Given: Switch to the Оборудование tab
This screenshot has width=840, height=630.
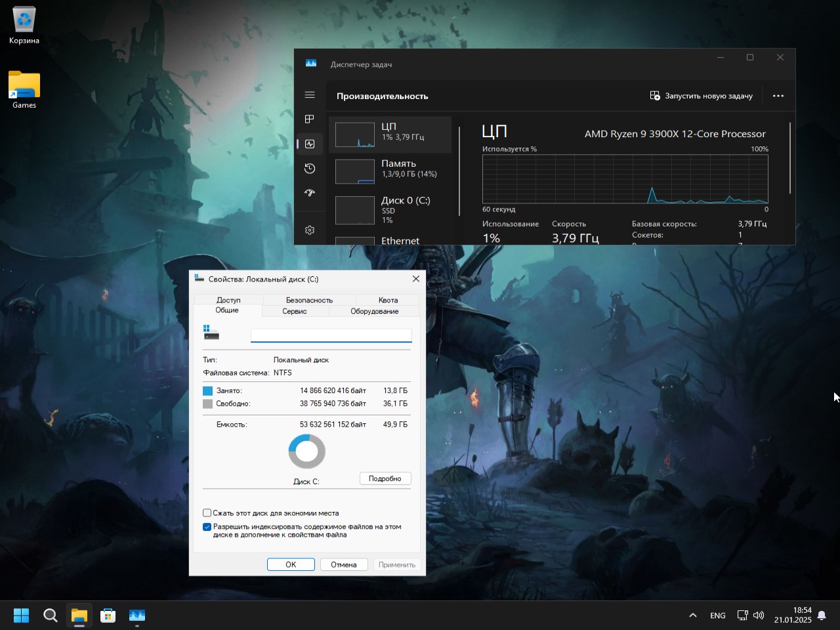Looking at the screenshot, I should (x=374, y=311).
